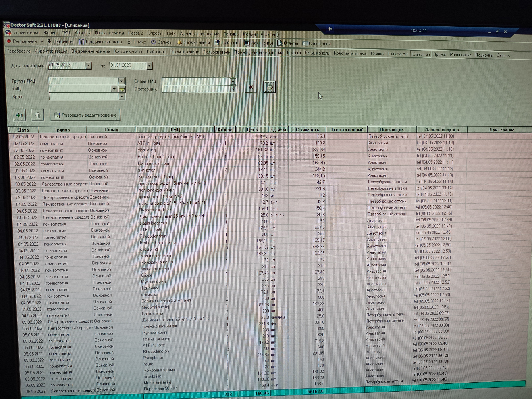Select the простакор row dated 02.05.2022
Viewport: 532px width, 399px height.
pos(171,136)
